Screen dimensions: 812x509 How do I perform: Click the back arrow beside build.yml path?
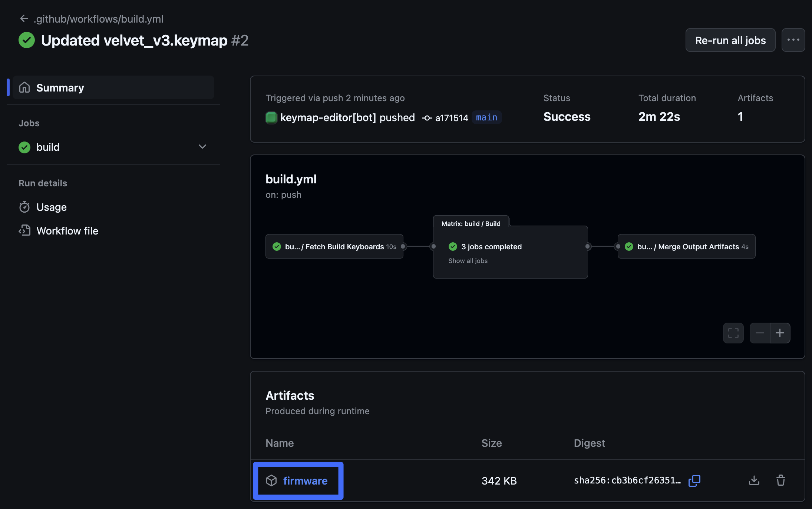[24, 19]
